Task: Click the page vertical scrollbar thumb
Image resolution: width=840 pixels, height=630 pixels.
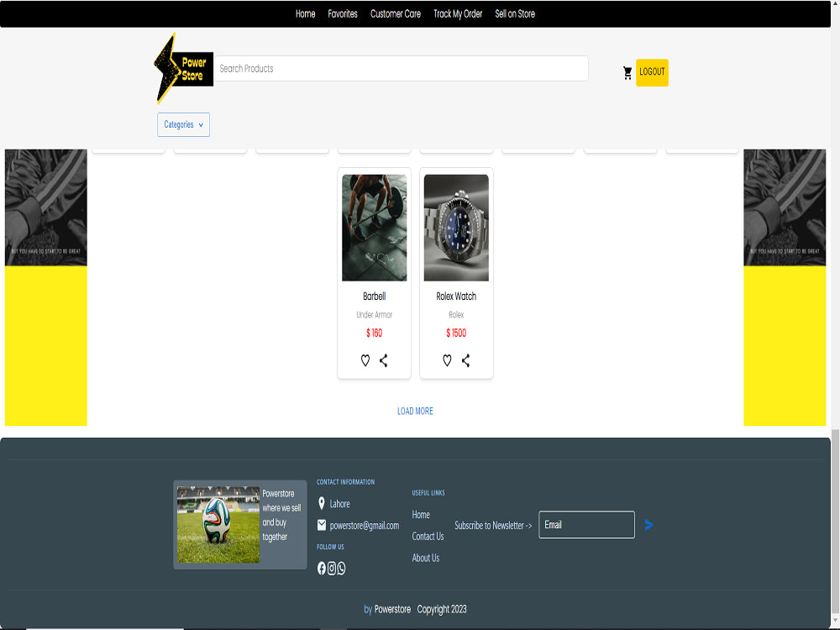Action: (835, 522)
